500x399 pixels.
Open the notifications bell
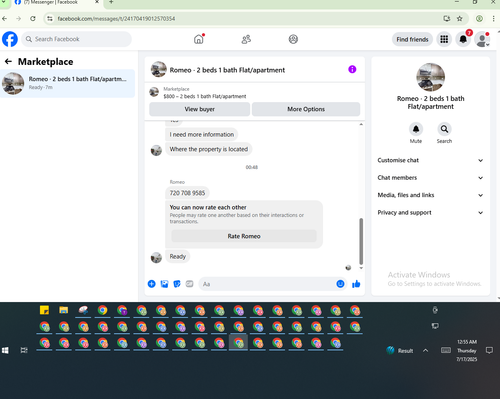[x=463, y=39]
